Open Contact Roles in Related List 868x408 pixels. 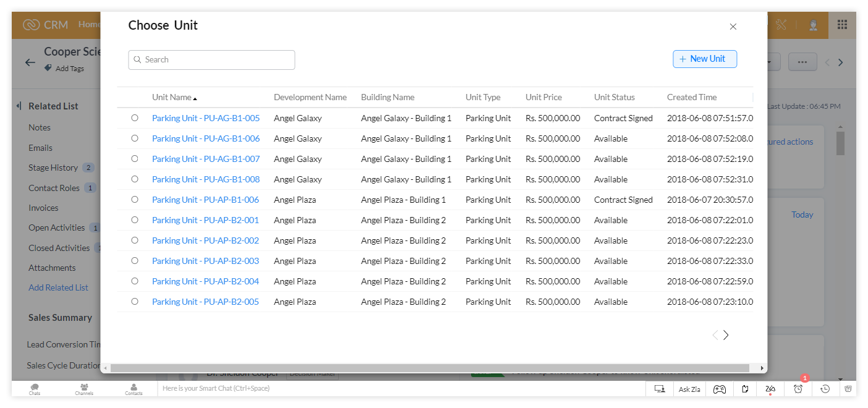coord(54,188)
